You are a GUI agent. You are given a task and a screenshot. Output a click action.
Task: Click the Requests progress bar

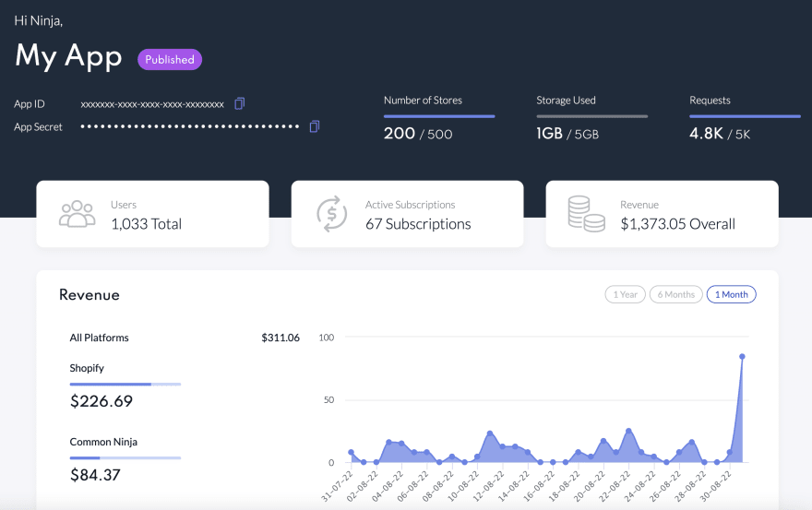pos(745,116)
